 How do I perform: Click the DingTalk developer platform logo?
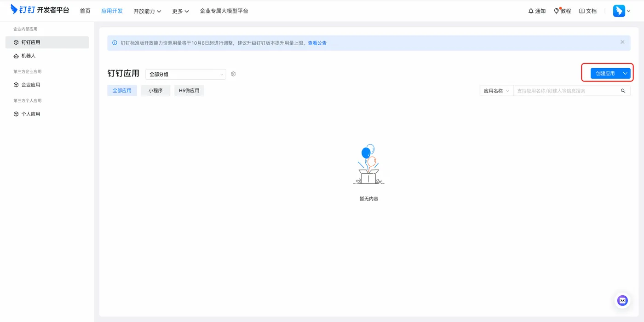tap(40, 10)
